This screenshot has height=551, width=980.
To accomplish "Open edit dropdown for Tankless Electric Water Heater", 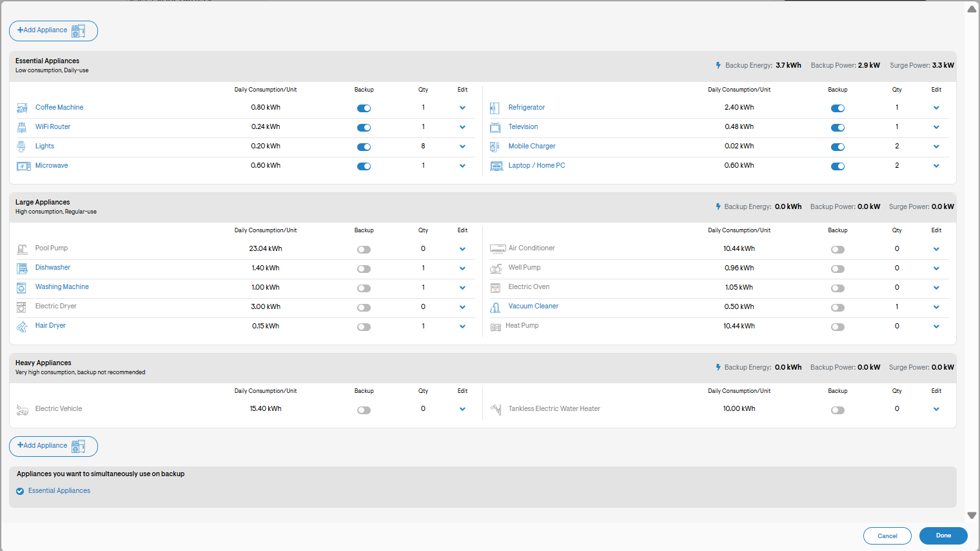I will (x=936, y=409).
